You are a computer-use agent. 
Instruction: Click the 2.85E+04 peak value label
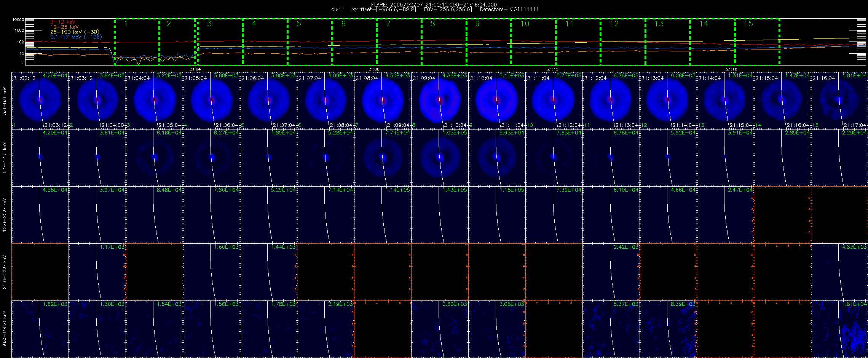pyautogui.click(x=797, y=133)
